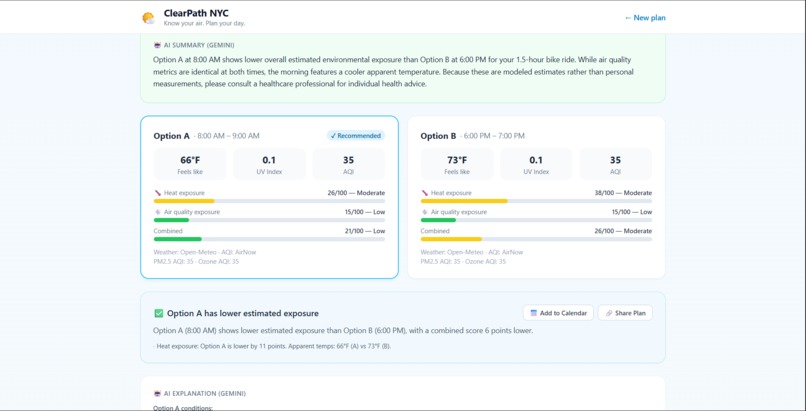Click the Add to Calendar button

(558, 313)
